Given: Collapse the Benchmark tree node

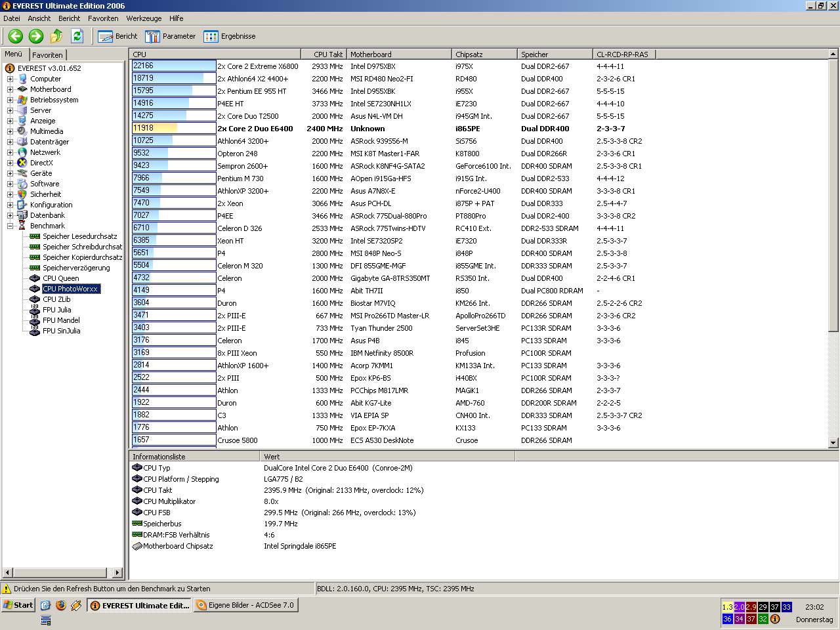Looking at the screenshot, I should (10, 226).
